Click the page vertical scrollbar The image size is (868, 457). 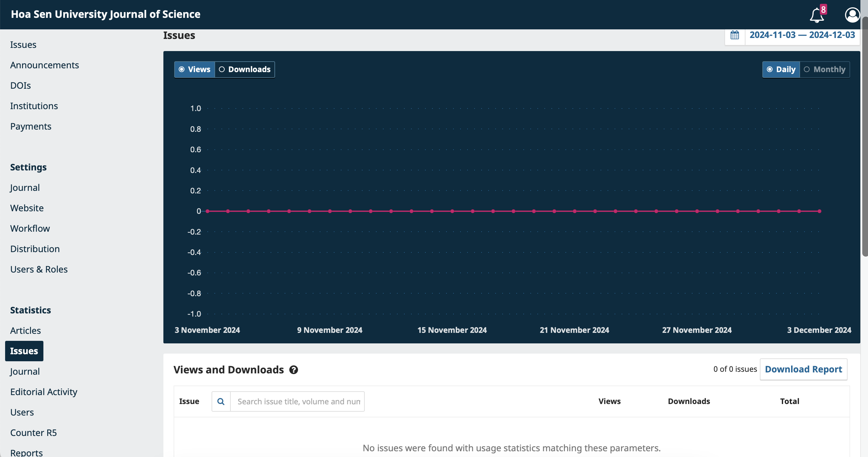864,135
